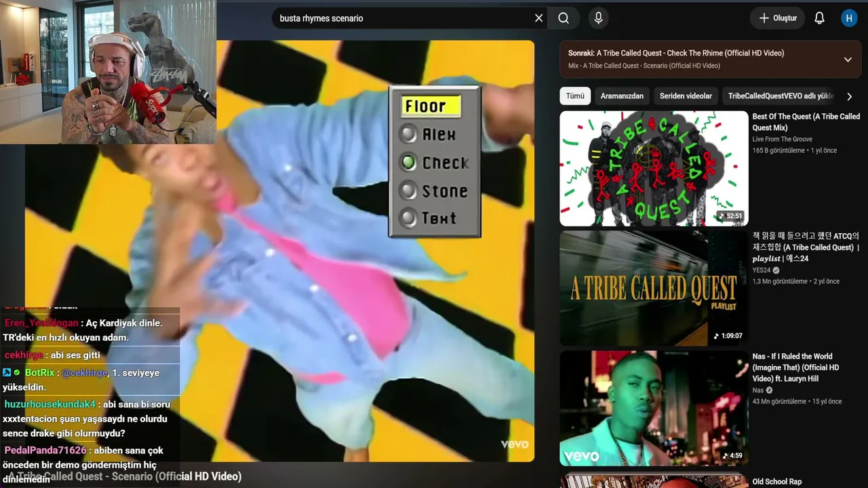
Task: Open the ATCQ YES24 playlist video title
Action: click(x=806, y=247)
